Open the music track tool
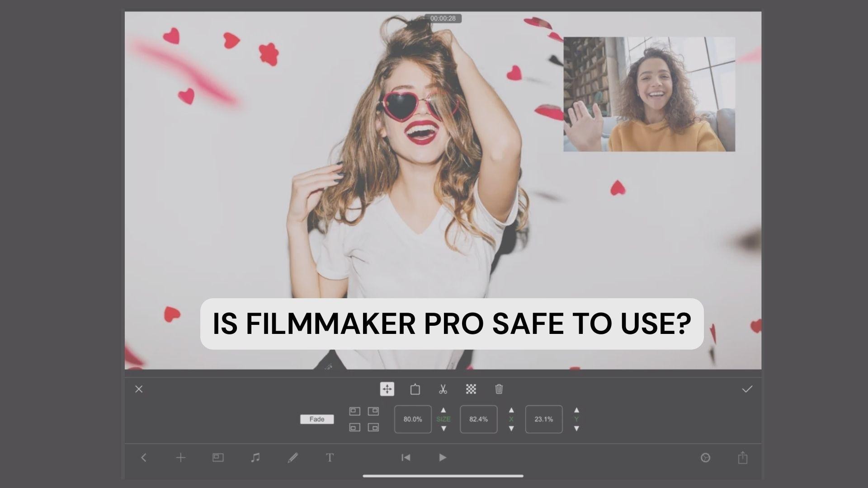This screenshot has height=488, width=868. [255, 457]
